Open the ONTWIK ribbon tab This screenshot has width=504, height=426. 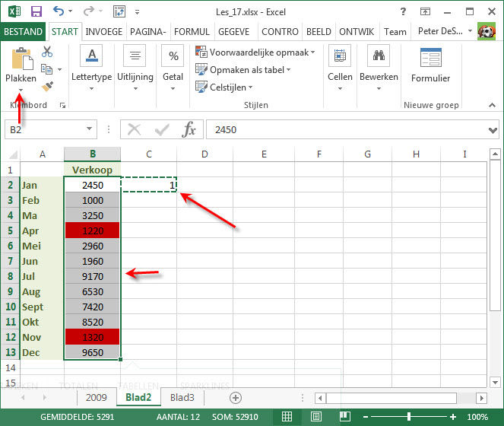tap(357, 31)
